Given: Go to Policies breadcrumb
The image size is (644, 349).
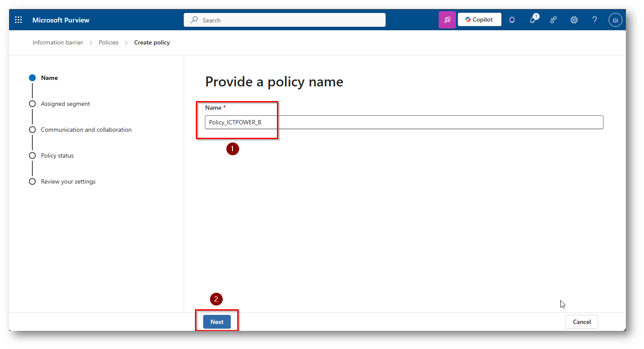Looking at the screenshot, I should click(109, 42).
